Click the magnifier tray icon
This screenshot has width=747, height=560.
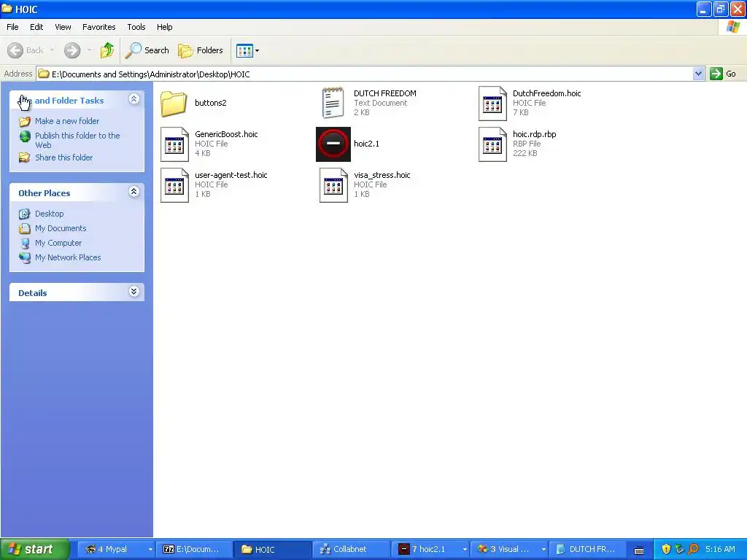click(693, 549)
